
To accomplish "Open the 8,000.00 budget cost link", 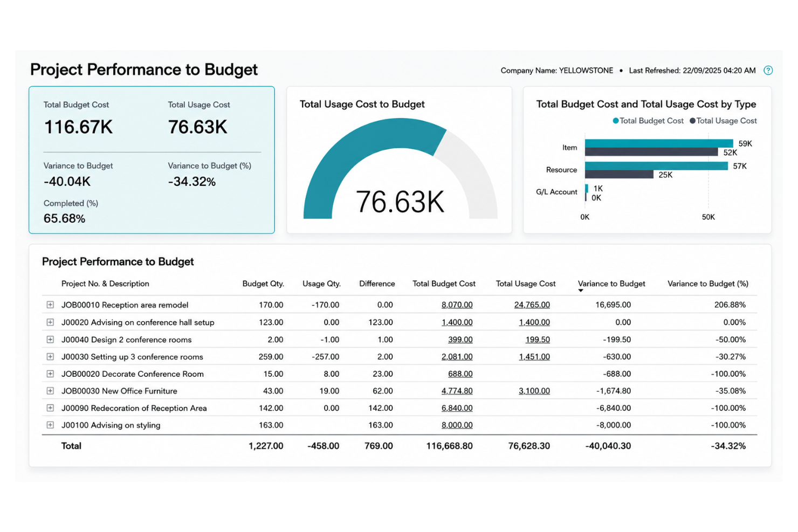I will click(x=457, y=425).
